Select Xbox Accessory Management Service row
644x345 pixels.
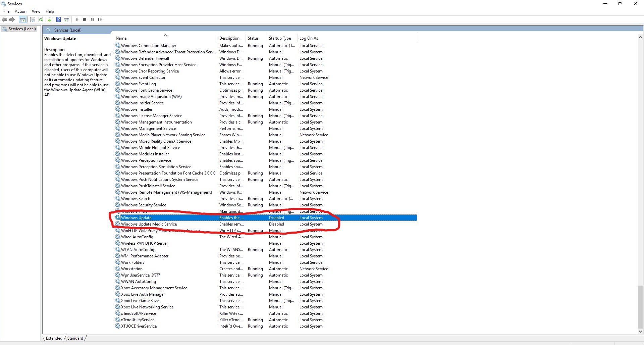[266, 288]
